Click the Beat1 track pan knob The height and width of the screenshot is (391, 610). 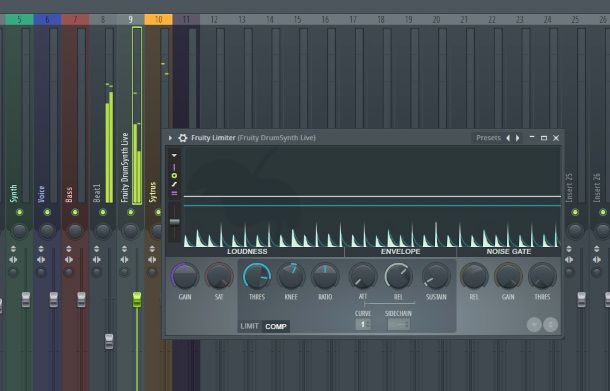coord(103,231)
